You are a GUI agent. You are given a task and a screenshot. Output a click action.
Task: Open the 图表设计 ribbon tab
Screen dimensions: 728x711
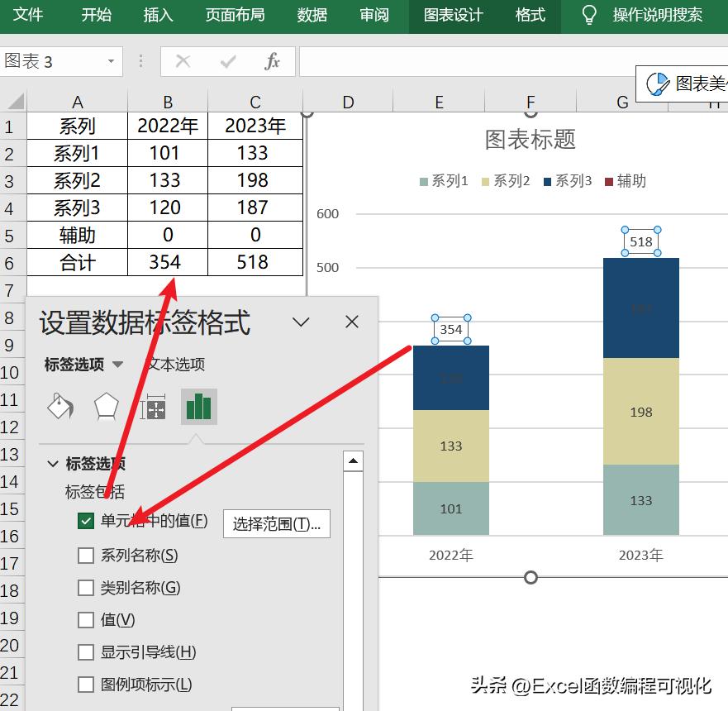click(453, 15)
